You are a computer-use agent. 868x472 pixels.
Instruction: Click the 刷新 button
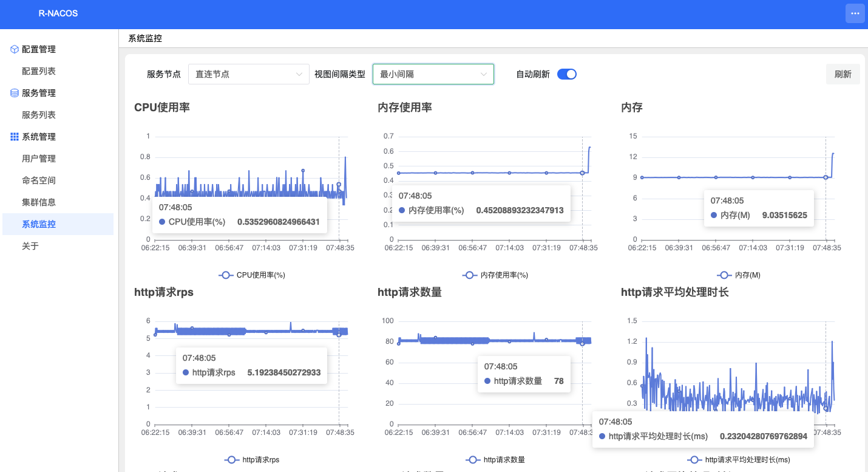pos(843,74)
